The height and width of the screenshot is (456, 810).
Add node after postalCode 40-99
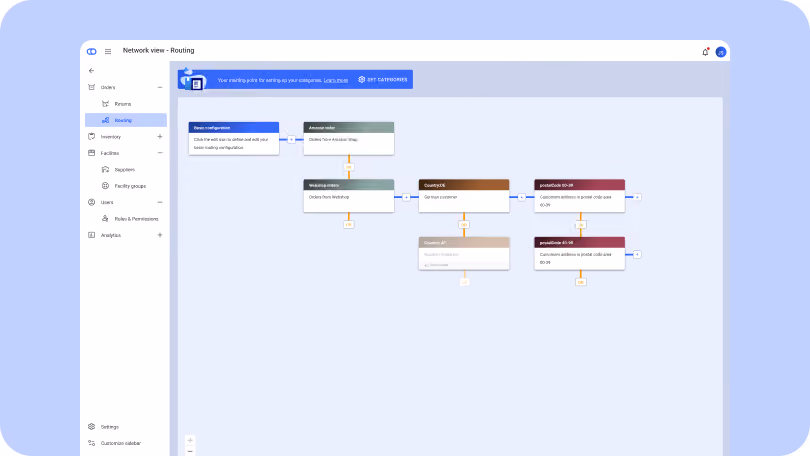637,254
